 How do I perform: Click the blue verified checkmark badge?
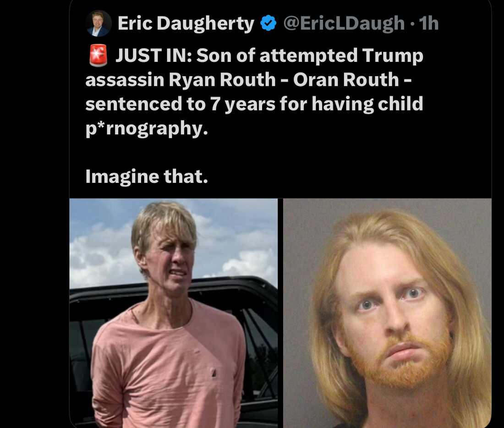click(268, 23)
